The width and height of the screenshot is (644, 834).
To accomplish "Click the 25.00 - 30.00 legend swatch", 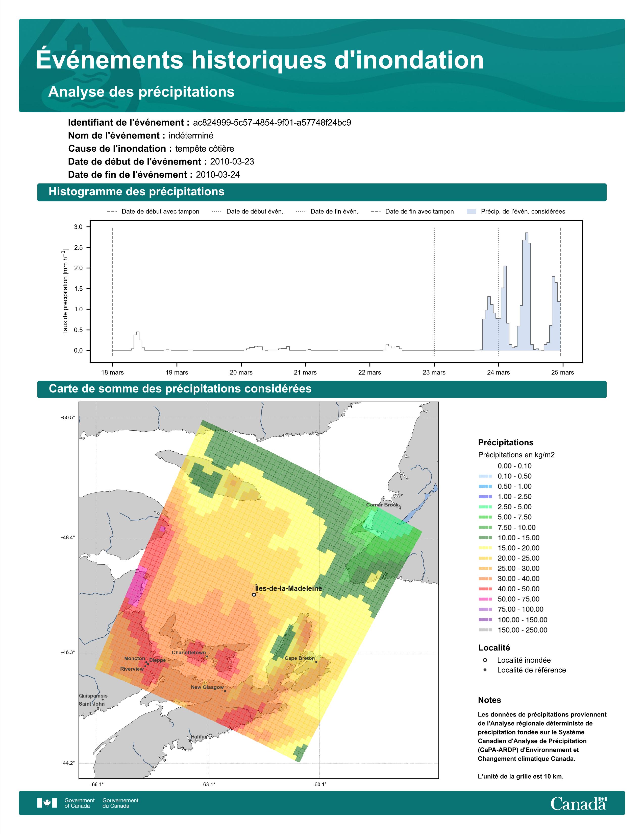I will pyautogui.click(x=485, y=569).
